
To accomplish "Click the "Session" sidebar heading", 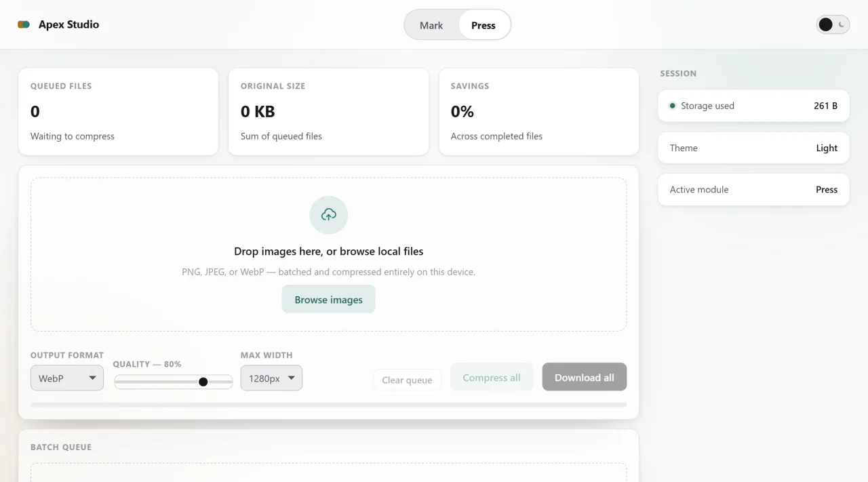I will pyautogui.click(x=678, y=73).
